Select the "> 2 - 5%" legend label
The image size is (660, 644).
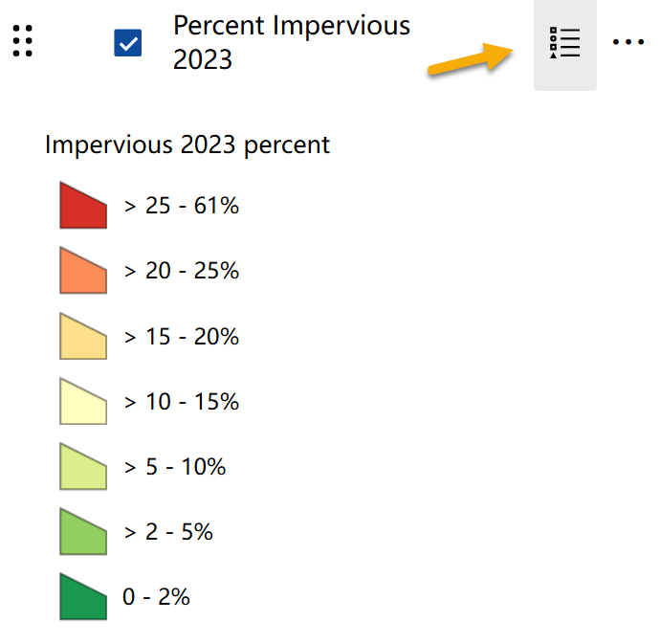point(168,532)
